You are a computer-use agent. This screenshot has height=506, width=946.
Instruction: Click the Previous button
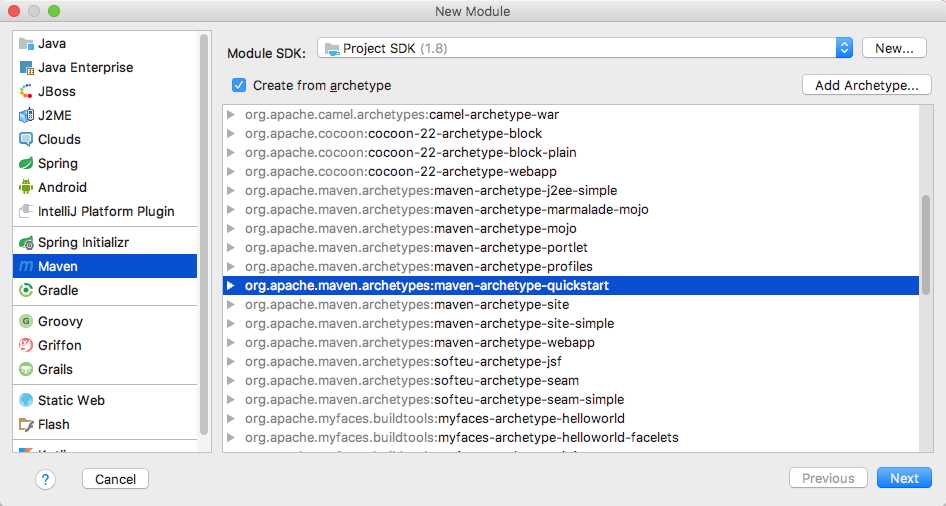click(828, 478)
